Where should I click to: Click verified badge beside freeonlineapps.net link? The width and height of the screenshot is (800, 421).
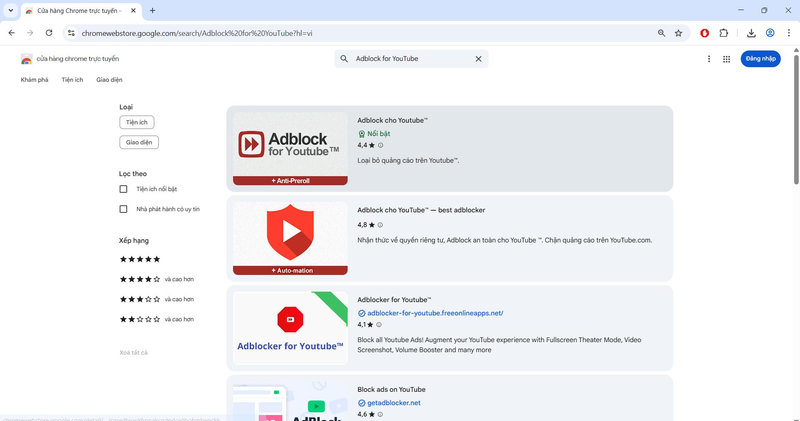coord(361,313)
